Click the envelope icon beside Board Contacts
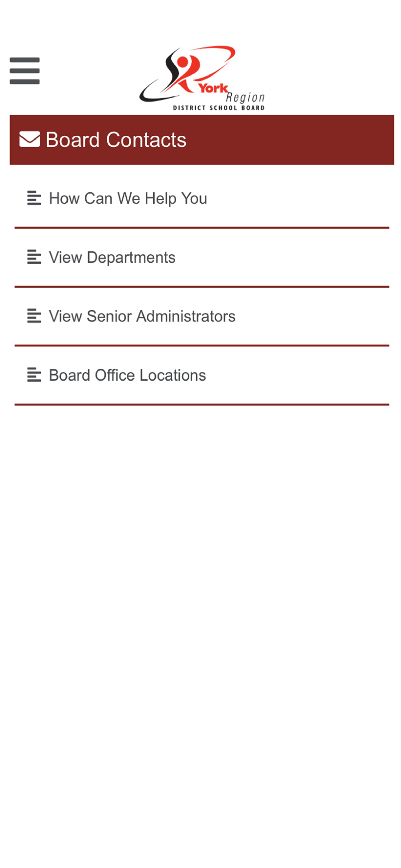This screenshot has height=868, width=401. tap(30, 139)
